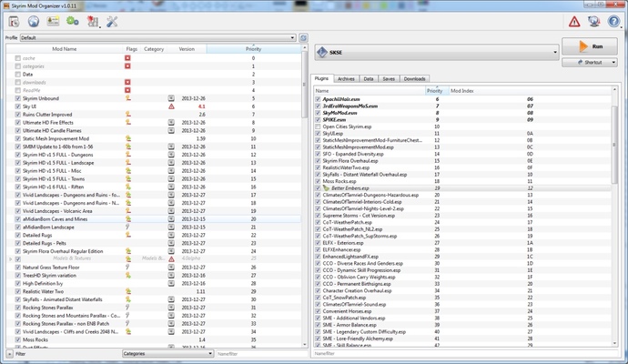Image resolution: width=628 pixels, height=364 pixels.
Task: Click the Shortcut button
Action: click(x=590, y=63)
